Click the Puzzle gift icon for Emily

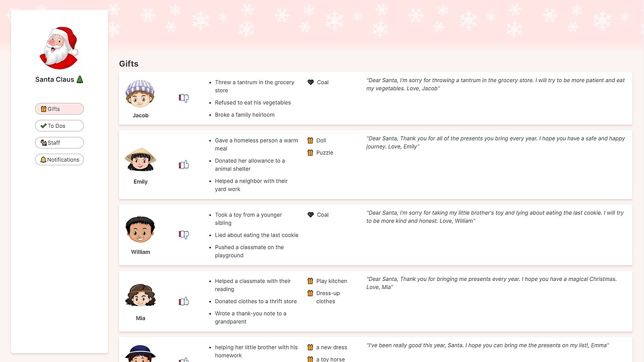point(310,153)
